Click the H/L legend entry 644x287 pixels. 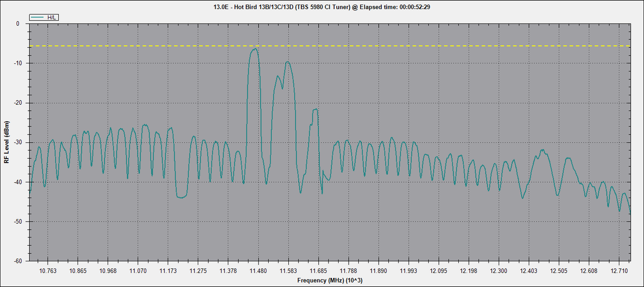45,17
